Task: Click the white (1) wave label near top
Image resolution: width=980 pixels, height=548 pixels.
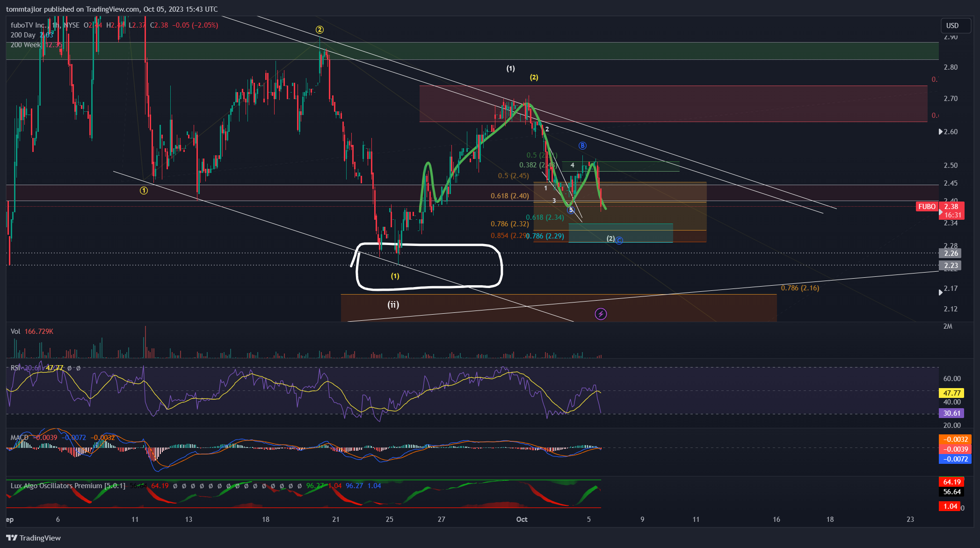Action: [510, 68]
